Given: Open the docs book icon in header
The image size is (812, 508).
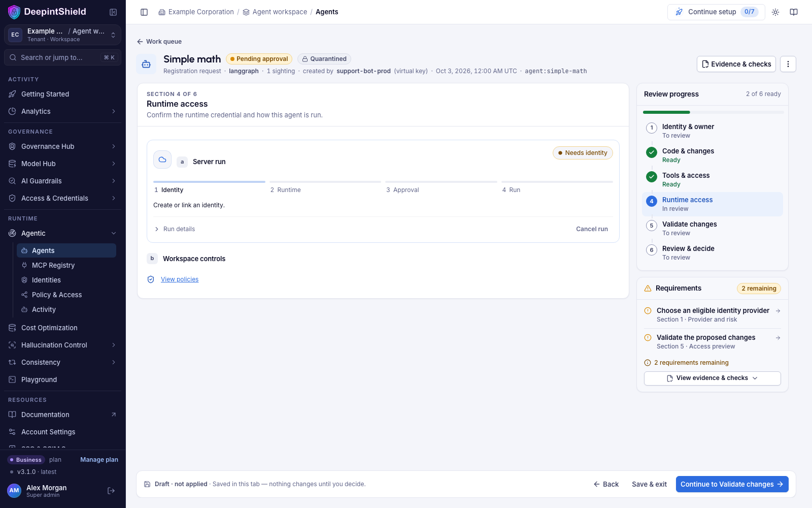Looking at the screenshot, I should click(794, 12).
